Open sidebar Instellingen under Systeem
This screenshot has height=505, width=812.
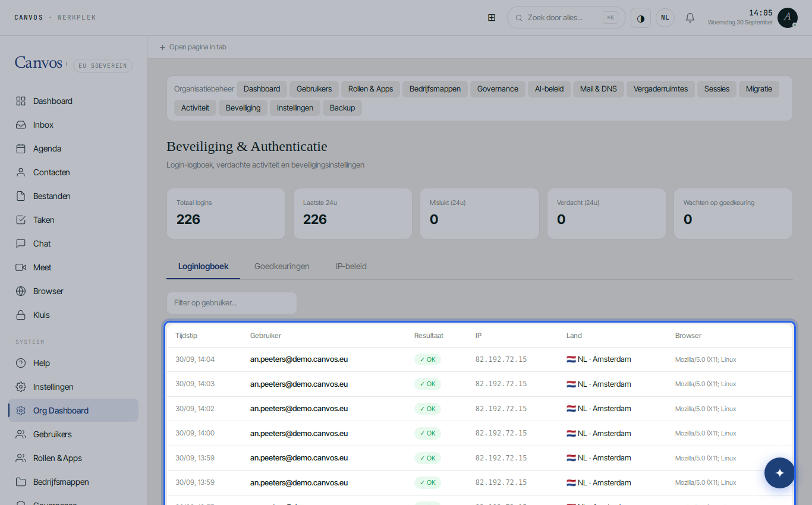coord(74,387)
